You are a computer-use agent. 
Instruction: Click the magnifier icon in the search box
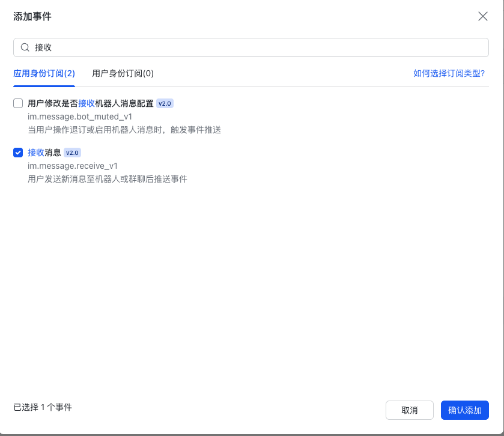pyautogui.click(x=25, y=47)
